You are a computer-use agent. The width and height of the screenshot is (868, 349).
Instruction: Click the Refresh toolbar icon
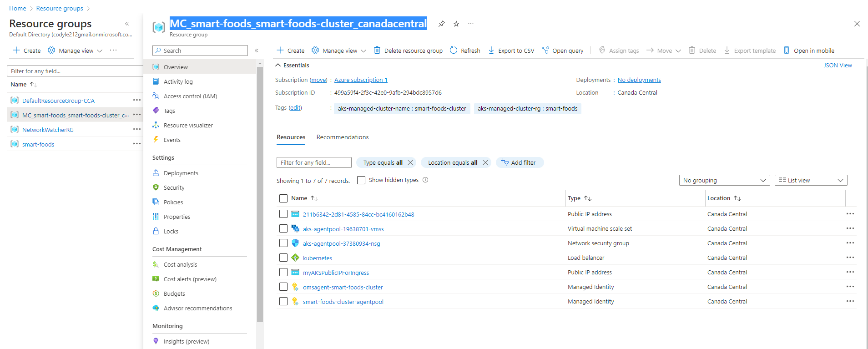(454, 51)
